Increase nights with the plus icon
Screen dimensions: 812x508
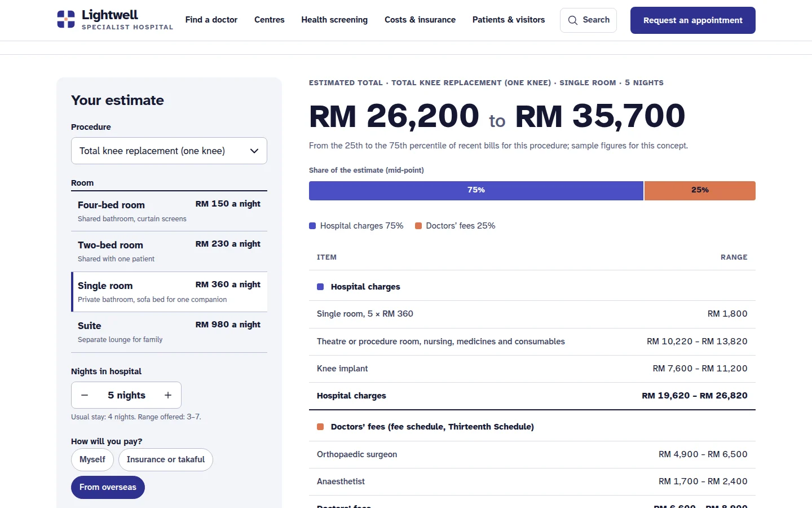pos(167,395)
